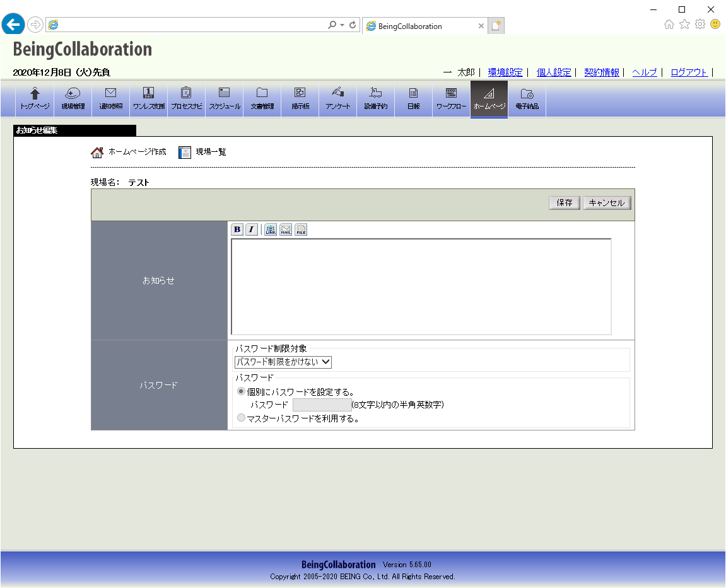
Task: Click ログアウト link
Action: (x=689, y=72)
